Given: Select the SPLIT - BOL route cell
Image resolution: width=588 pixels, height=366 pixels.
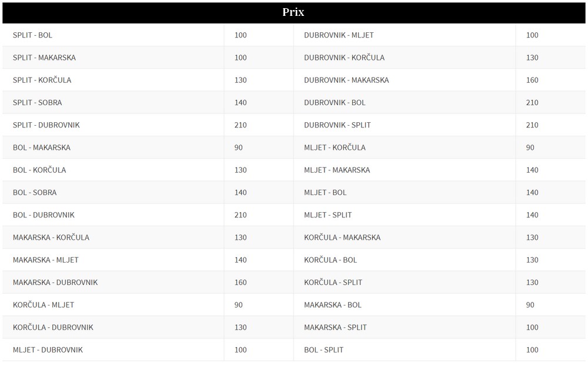Looking at the screenshot, I should tap(113, 35).
